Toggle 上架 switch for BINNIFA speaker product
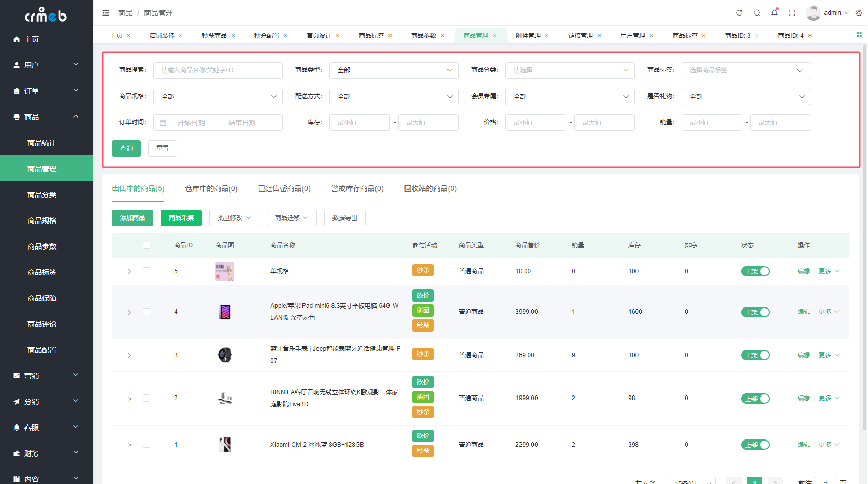The width and height of the screenshot is (868, 484). [x=755, y=399]
